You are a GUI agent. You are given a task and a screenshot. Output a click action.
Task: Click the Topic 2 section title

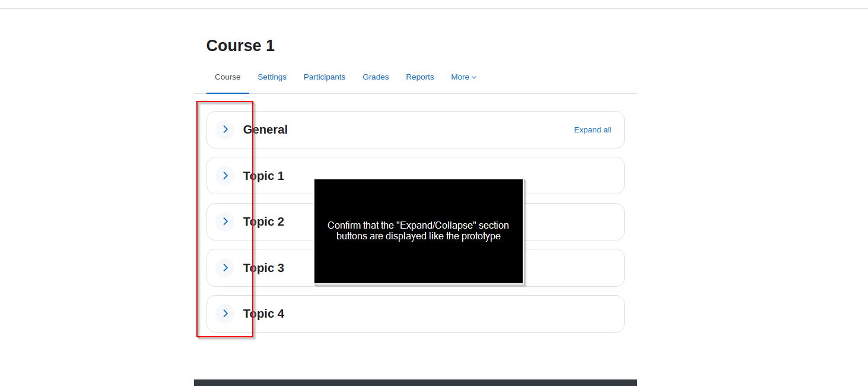coord(263,222)
